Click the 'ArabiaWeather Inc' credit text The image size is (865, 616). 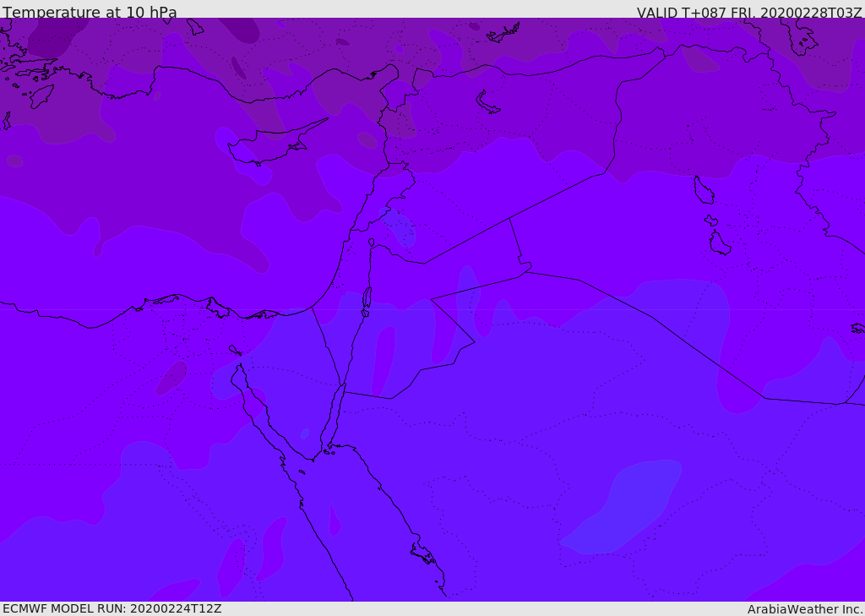[805, 609]
